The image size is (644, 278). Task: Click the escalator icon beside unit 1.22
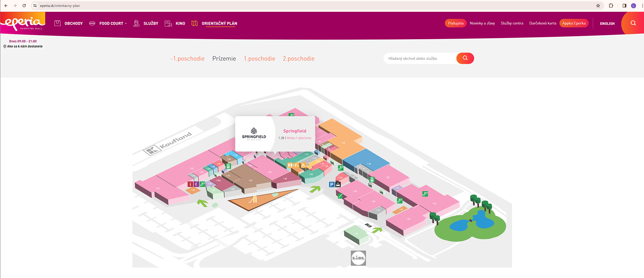(x=341, y=168)
